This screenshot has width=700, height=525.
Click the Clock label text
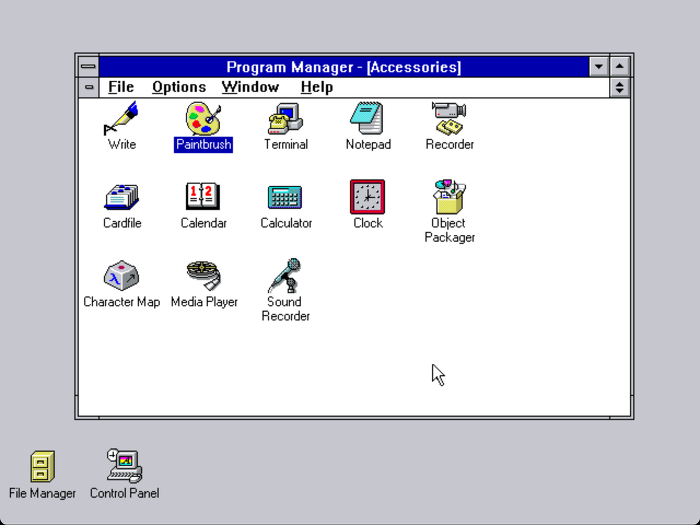[368, 223]
